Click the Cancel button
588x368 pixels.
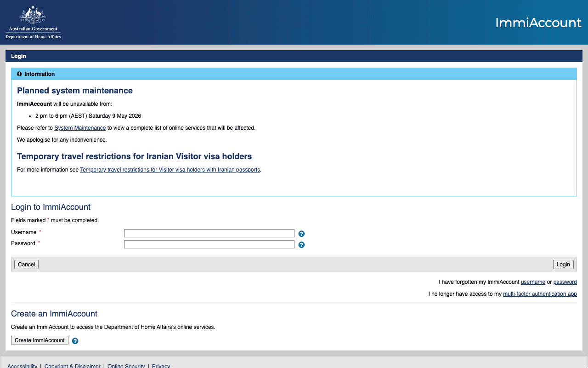pyautogui.click(x=27, y=264)
